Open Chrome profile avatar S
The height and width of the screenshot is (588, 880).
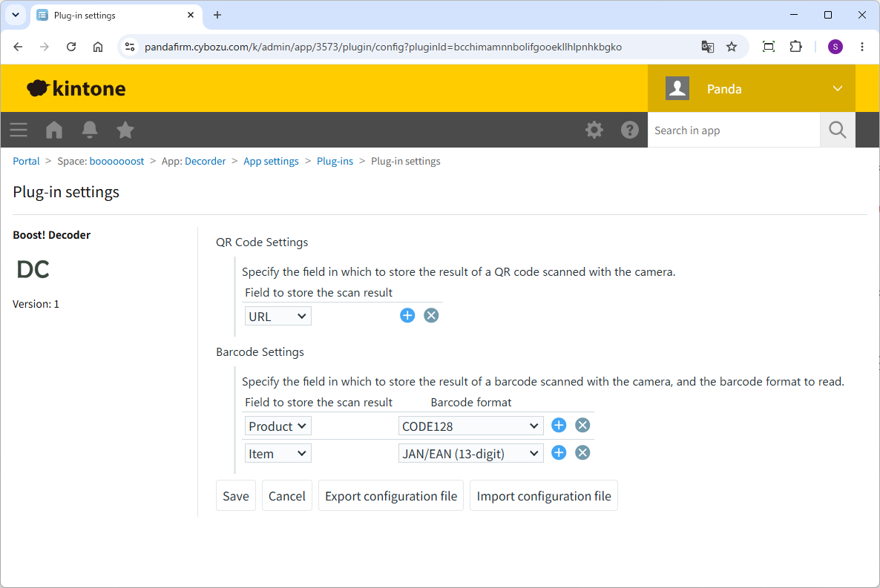coord(835,47)
